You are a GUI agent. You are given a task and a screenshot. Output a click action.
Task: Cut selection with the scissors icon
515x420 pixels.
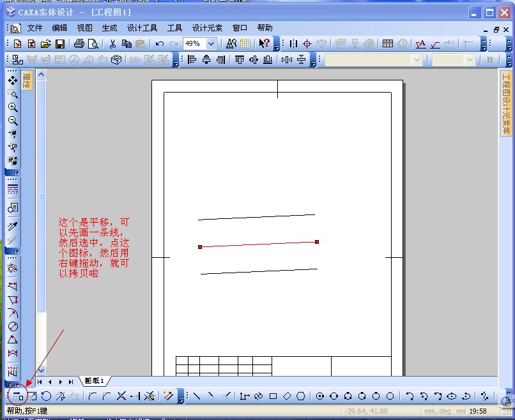tap(112, 43)
